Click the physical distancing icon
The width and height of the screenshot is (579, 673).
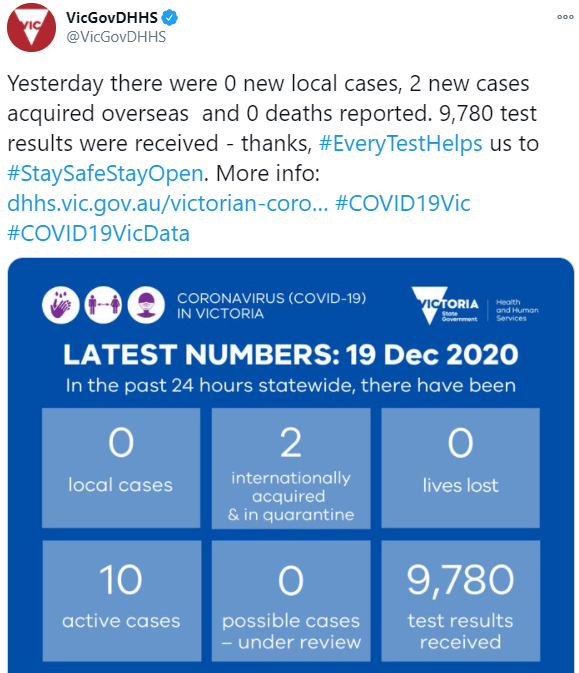click(103, 305)
